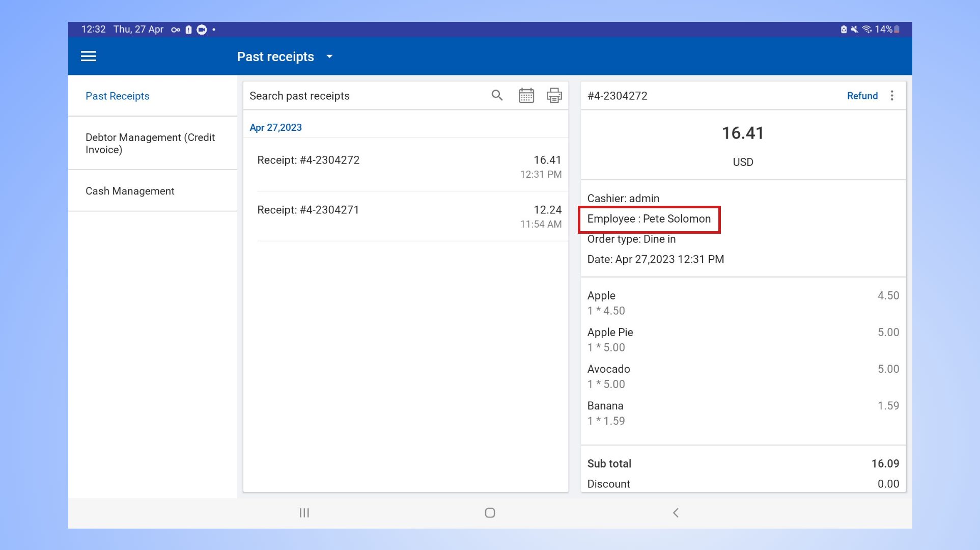Tap the Android home button
Viewport: 980px width, 550px height.
tap(490, 513)
